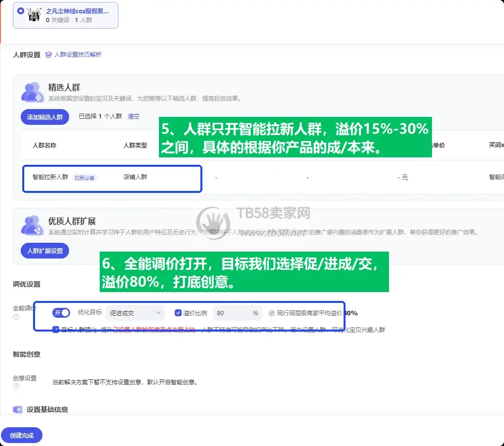The height and width of the screenshot is (446, 504).
Task: Open the 优化目标 促进成交 dropdown
Action: [135, 313]
